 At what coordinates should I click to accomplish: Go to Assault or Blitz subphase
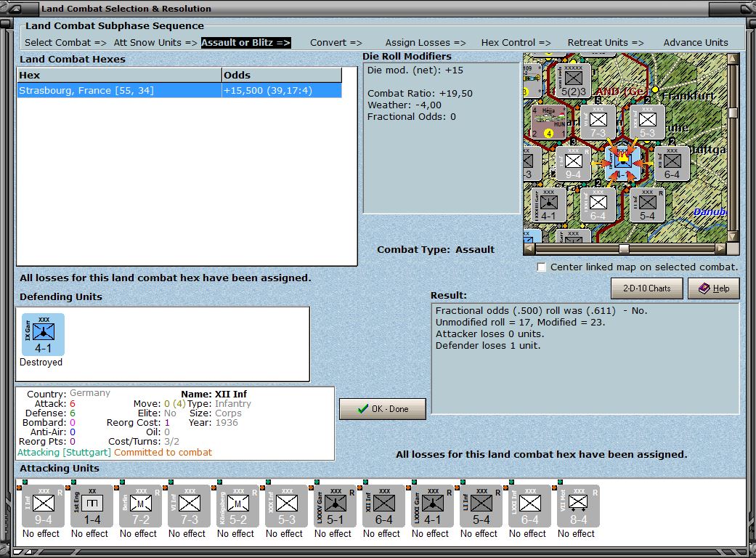click(x=246, y=42)
